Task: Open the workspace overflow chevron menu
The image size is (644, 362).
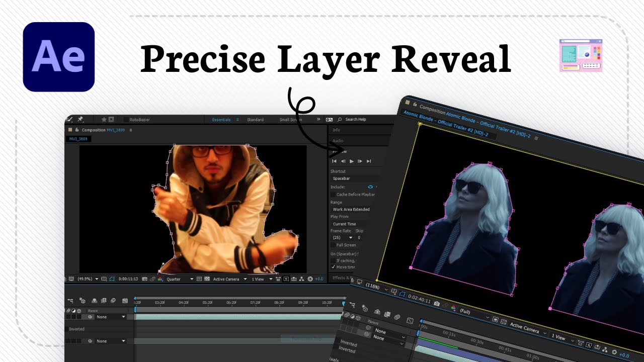Action: [318, 119]
